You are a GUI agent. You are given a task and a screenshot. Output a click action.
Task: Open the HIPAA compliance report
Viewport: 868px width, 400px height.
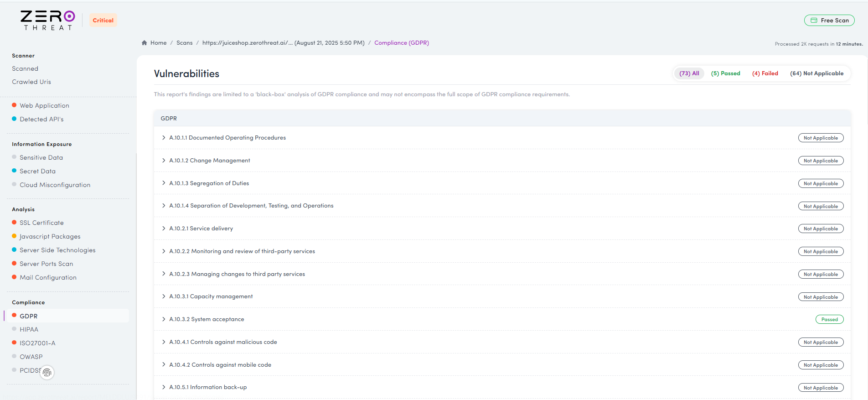(29, 329)
